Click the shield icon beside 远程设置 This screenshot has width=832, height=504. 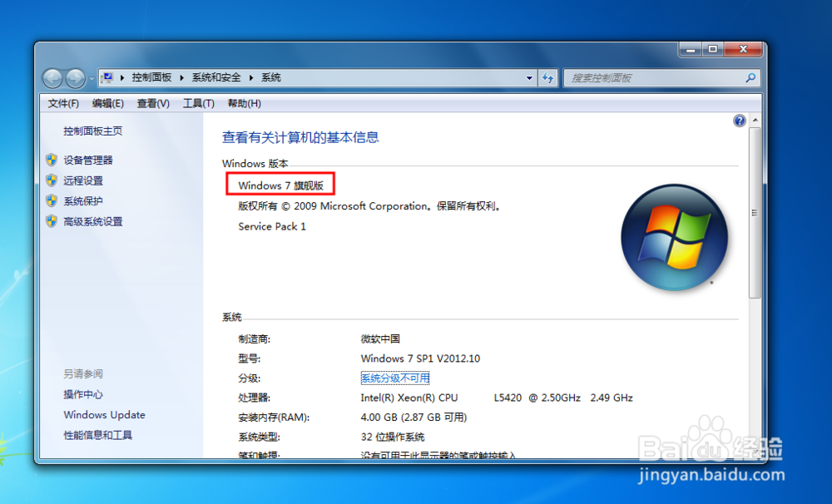(x=52, y=180)
